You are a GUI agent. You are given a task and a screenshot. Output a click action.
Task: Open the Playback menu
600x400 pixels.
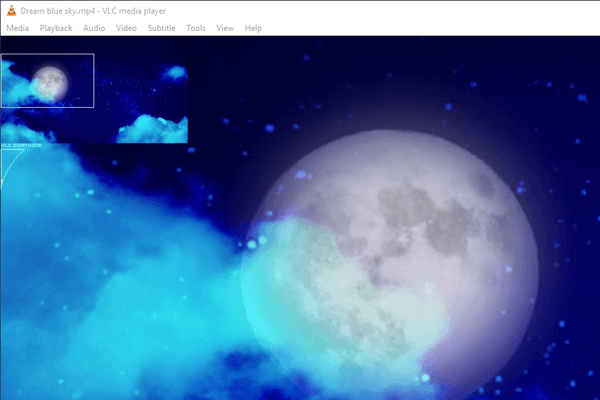[x=56, y=28]
